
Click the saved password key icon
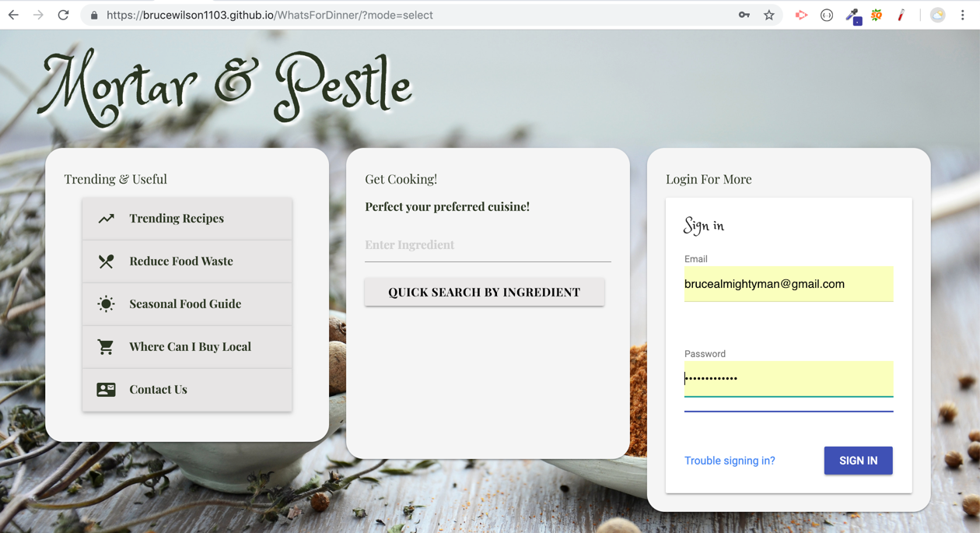tap(744, 15)
